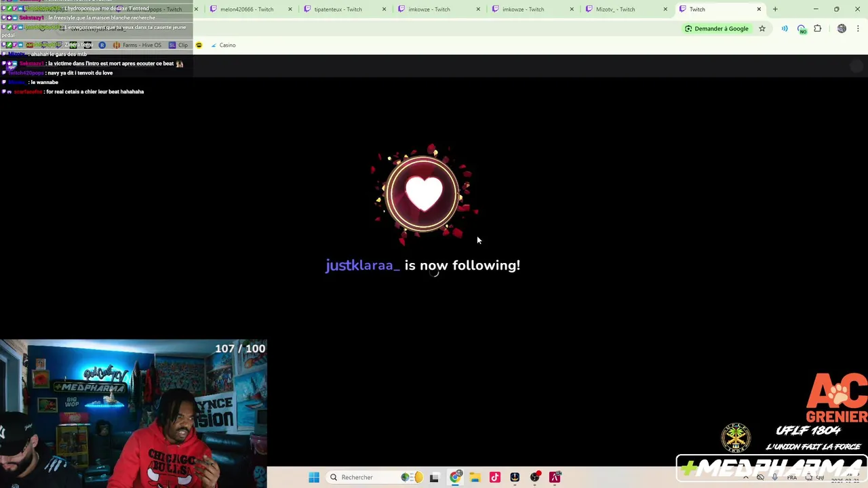The image size is (868, 488).
Task: Open the dark blue app taskbar icon
Action: 515,477
